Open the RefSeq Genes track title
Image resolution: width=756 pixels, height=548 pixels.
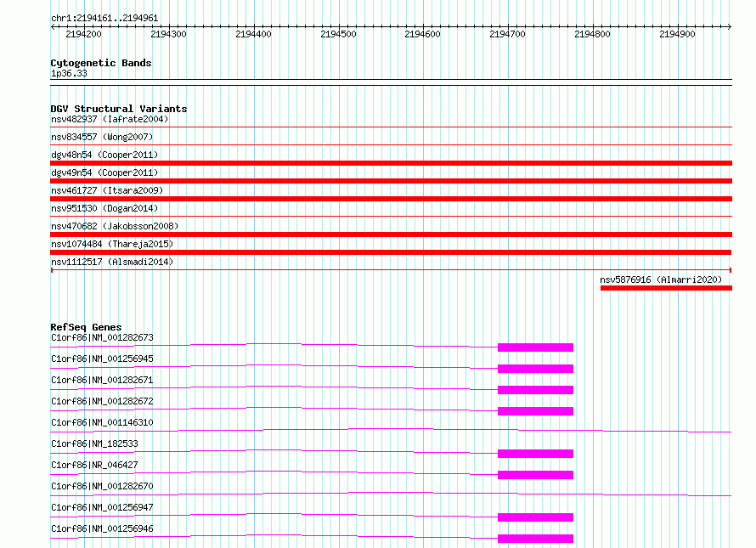tap(86, 326)
